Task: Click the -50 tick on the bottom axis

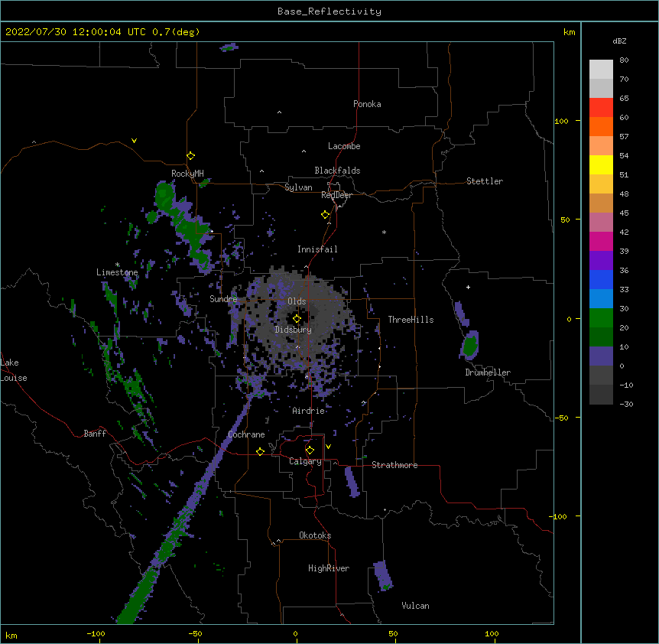Action: pyautogui.click(x=195, y=633)
